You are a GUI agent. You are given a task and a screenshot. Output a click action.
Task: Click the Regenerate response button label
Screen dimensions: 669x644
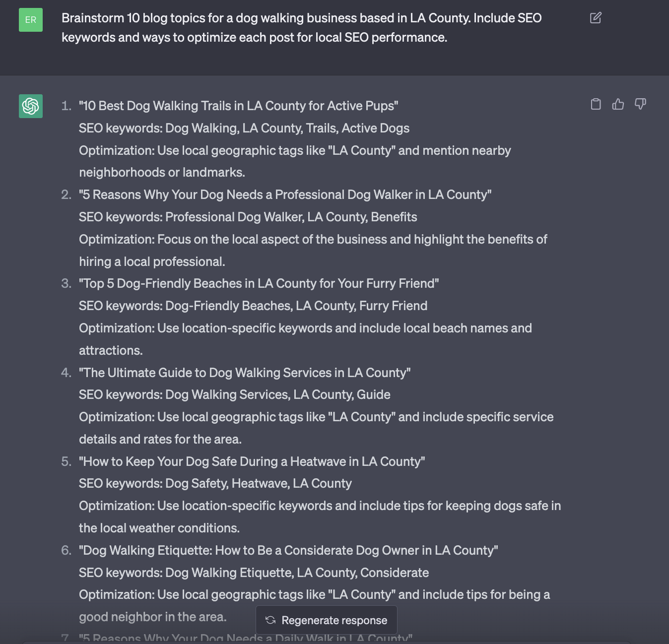(334, 620)
